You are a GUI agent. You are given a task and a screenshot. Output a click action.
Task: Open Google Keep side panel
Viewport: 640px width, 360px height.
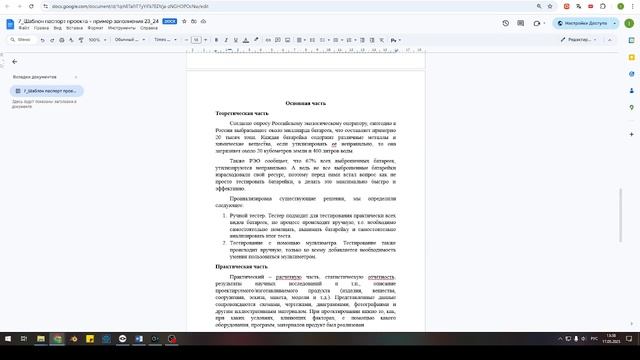click(x=631, y=57)
